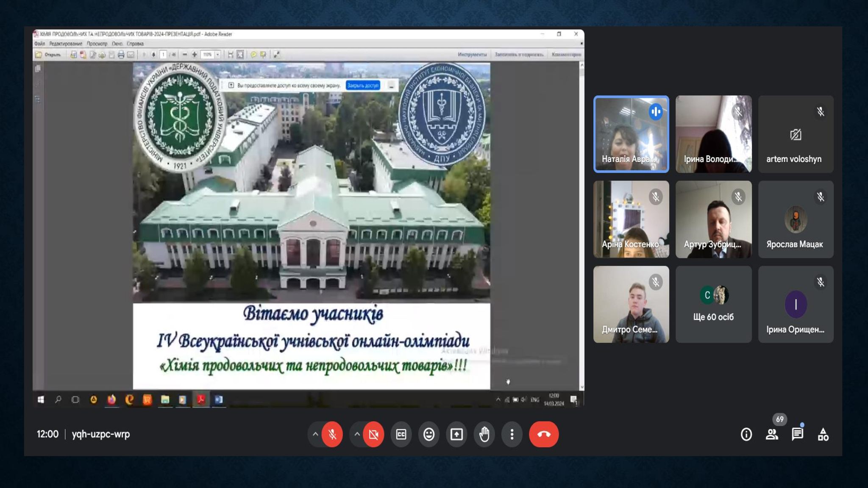
Task: Open Комментарии panel in Adobe Reader
Action: point(566,55)
